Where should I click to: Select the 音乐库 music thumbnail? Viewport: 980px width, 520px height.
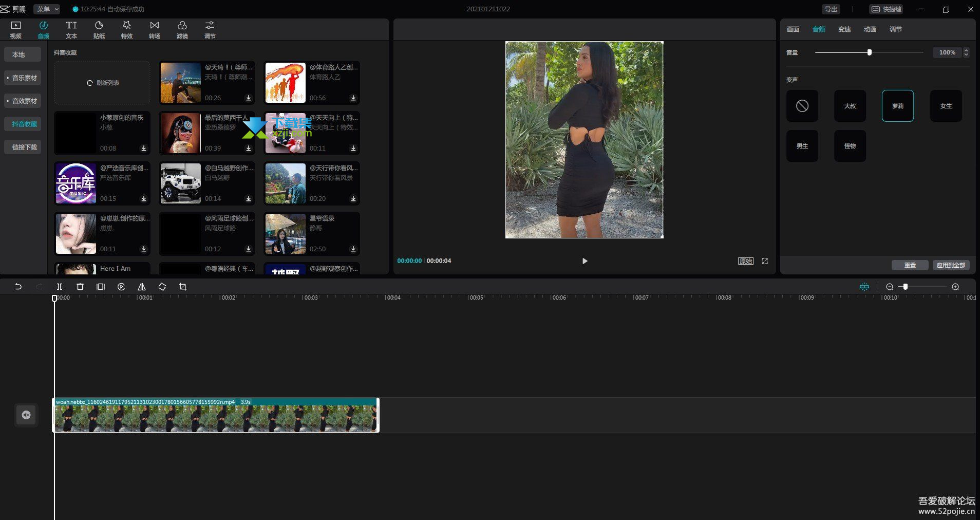(76, 183)
